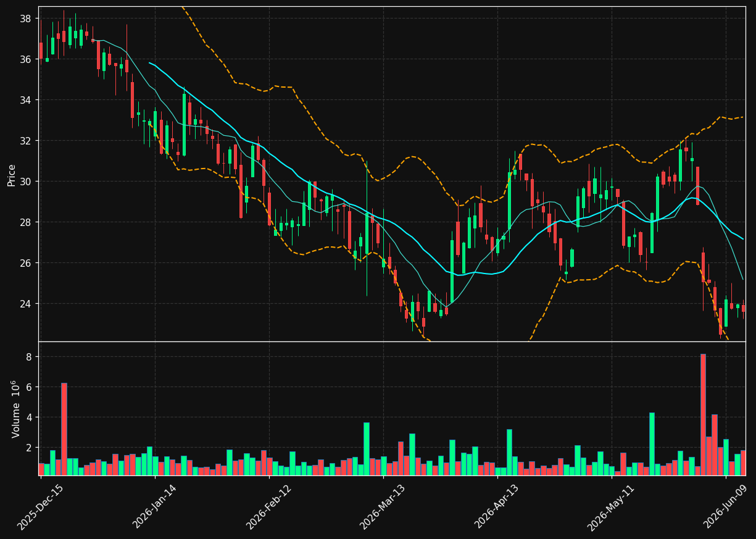
Task: Click the red December volume bar above 6
Action: [64, 429]
